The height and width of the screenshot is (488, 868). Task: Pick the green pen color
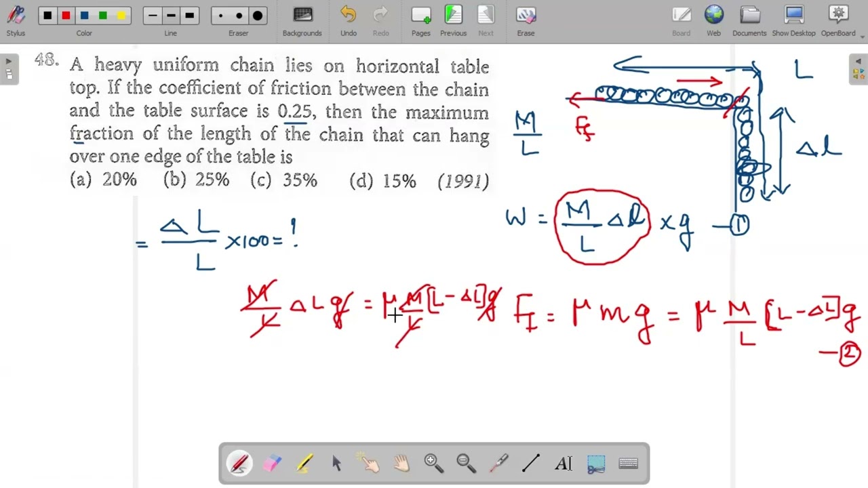pyautogui.click(x=102, y=16)
